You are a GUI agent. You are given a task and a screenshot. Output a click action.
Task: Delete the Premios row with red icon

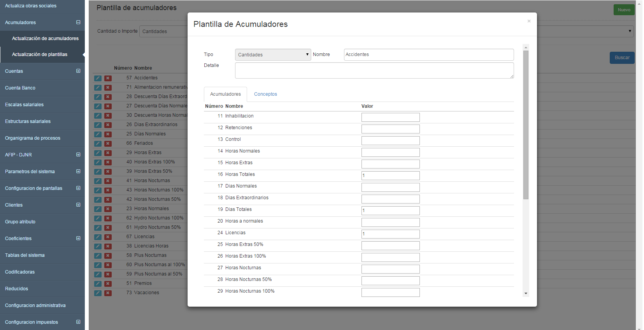[108, 284]
